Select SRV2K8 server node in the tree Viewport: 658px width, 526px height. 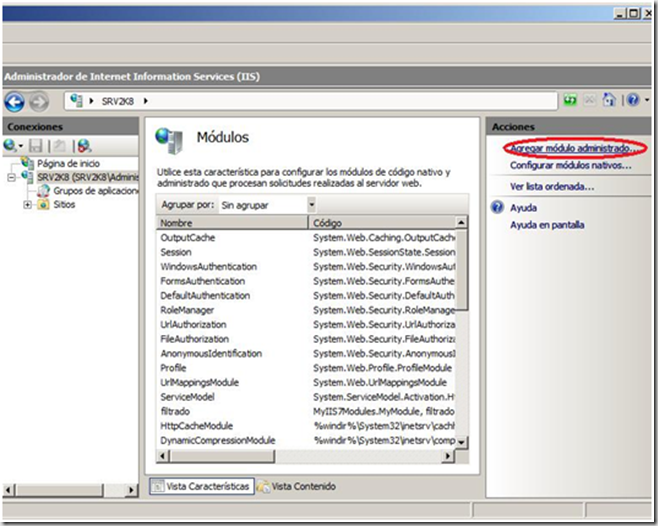pos(87,177)
